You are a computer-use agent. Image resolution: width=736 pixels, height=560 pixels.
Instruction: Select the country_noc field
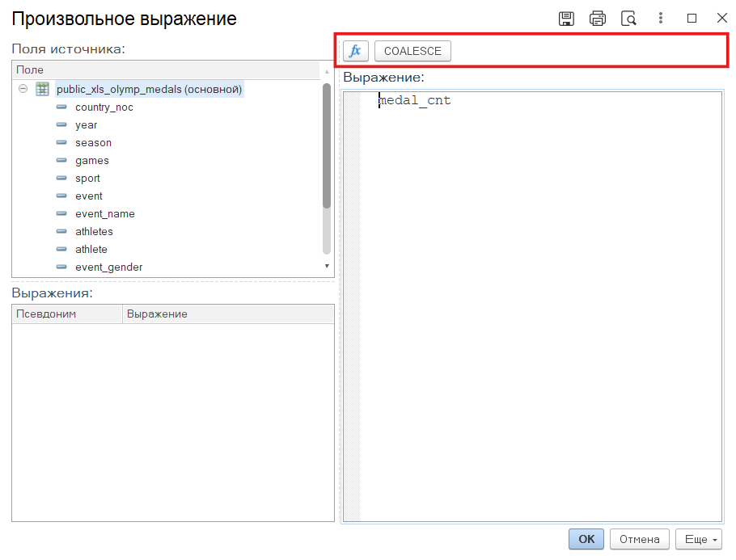point(104,107)
